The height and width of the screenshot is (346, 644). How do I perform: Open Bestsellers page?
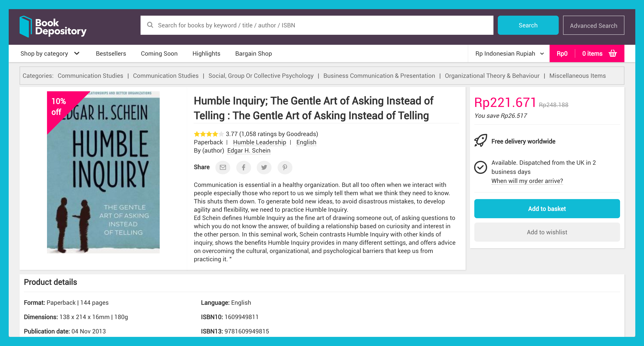click(111, 53)
